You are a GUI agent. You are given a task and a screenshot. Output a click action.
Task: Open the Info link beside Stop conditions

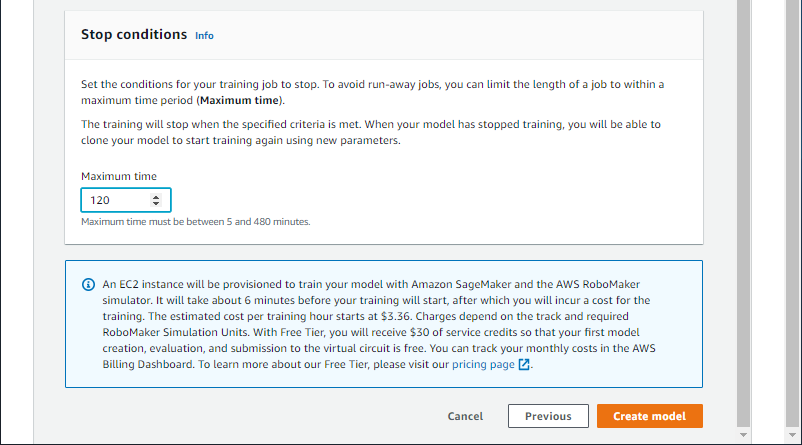204,35
